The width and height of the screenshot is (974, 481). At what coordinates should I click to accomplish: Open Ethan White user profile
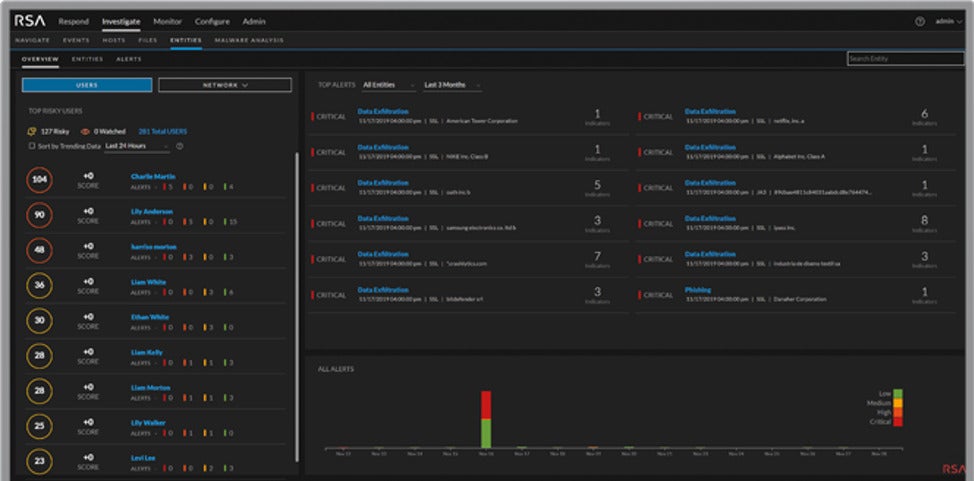[x=150, y=317]
